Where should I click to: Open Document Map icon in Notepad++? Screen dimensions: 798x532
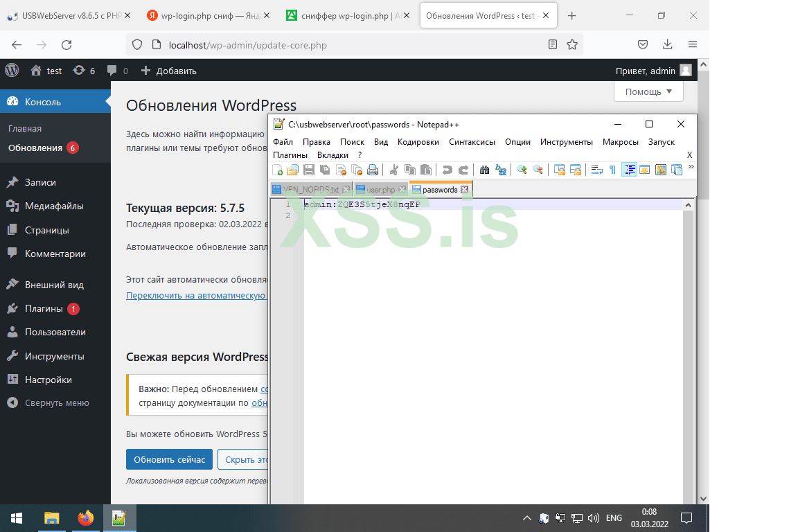tap(661, 170)
